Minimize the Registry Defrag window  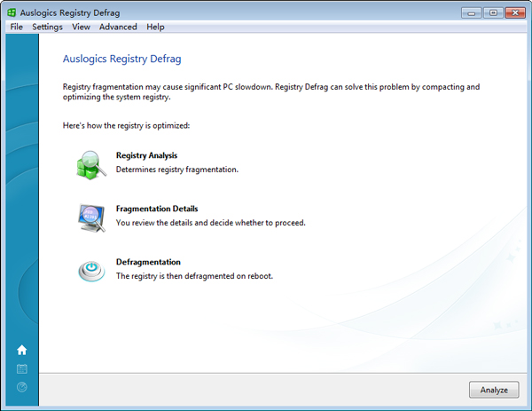[x=472, y=13]
